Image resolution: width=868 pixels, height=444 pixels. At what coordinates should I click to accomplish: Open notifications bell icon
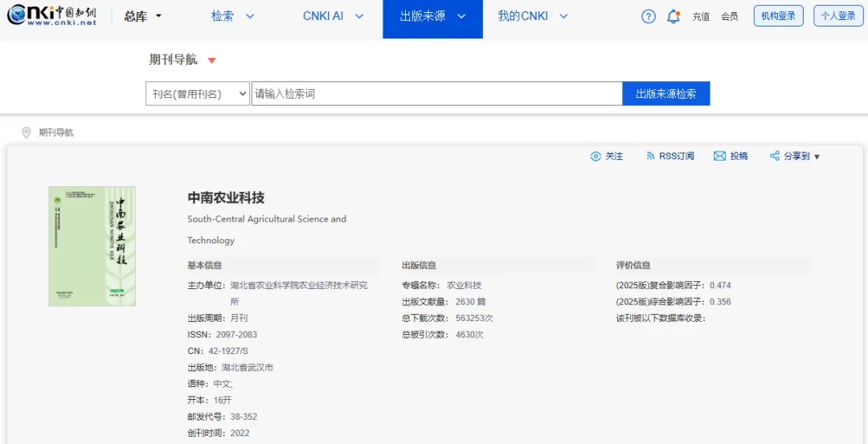click(674, 17)
